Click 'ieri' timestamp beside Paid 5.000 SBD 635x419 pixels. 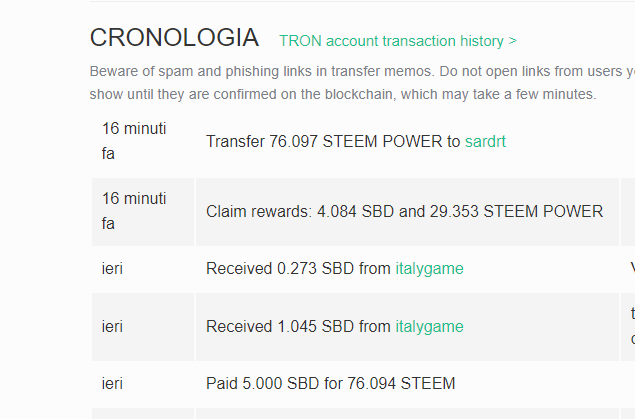pyautogui.click(x=112, y=383)
